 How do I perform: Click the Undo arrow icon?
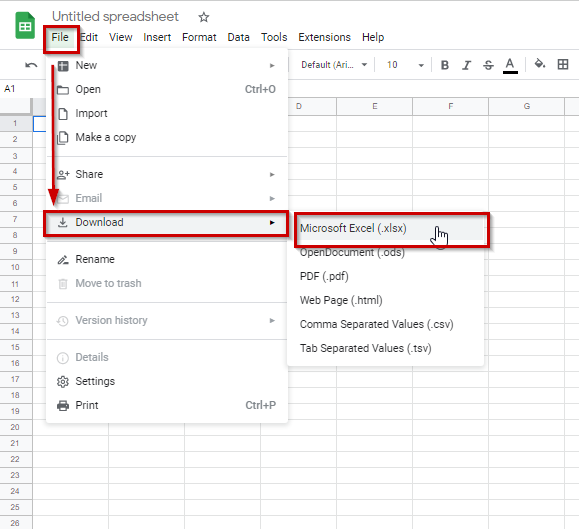[31, 65]
